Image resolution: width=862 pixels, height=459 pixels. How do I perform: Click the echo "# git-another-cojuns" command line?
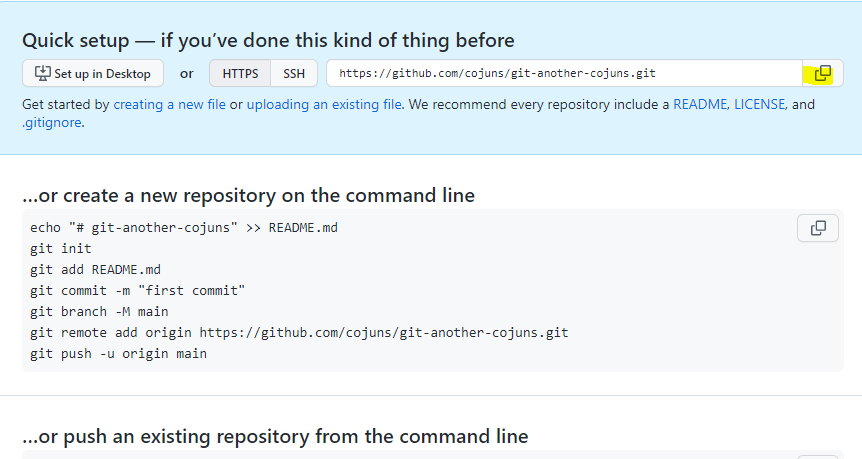pyautogui.click(x=184, y=228)
